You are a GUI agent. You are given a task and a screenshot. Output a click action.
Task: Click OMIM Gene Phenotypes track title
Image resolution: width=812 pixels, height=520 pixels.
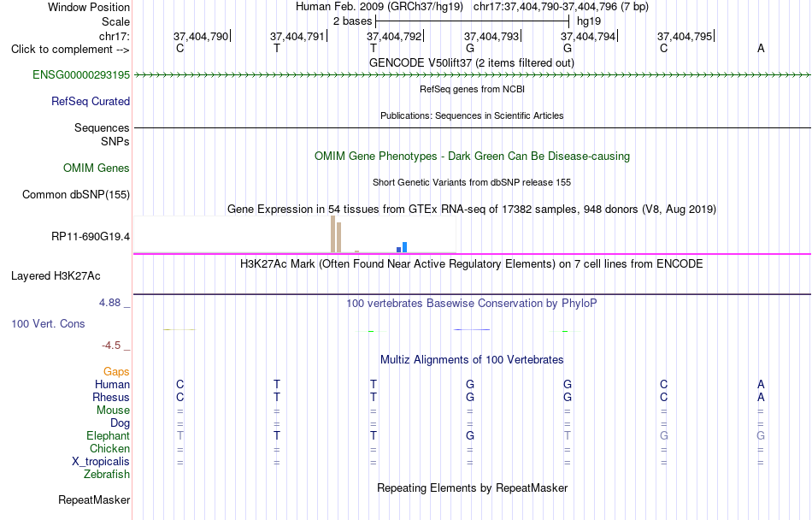(x=473, y=157)
